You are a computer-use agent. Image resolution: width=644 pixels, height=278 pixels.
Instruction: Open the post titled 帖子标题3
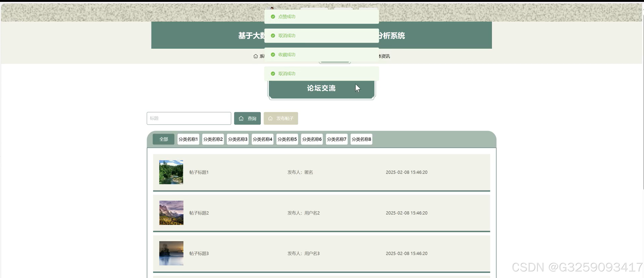point(199,253)
